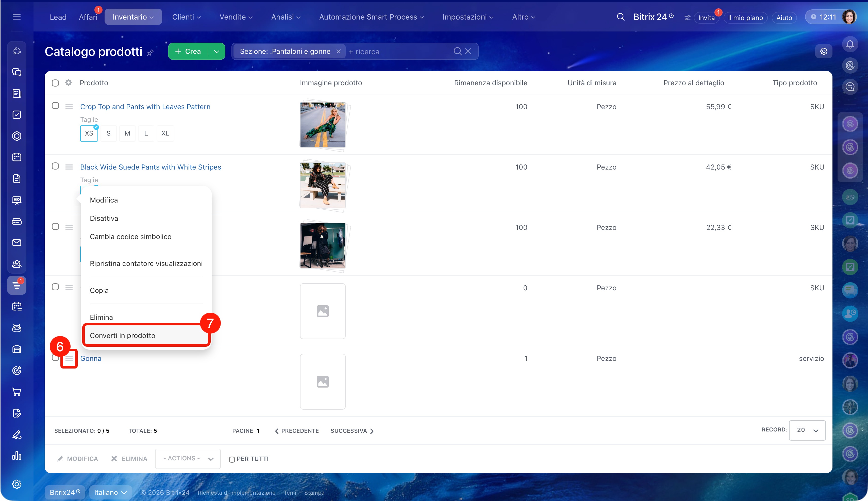This screenshot has width=868, height=501.
Task: Open the CRM funnel sidebar icon
Action: coord(16,285)
